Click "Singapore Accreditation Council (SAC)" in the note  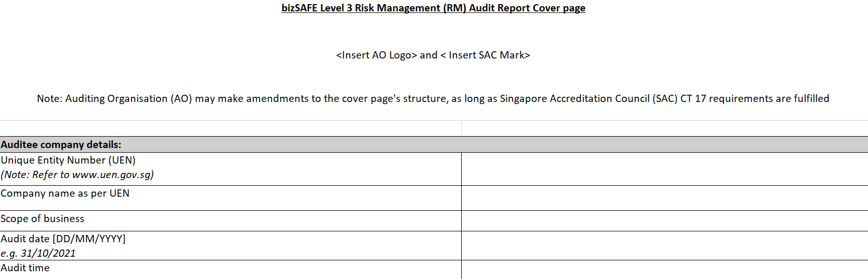(x=588, y=99)
